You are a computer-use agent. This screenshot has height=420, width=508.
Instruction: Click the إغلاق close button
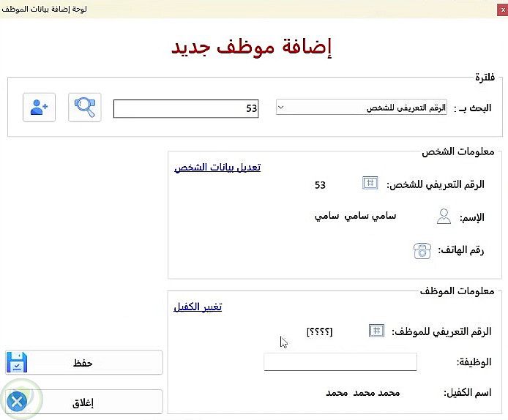84,402
